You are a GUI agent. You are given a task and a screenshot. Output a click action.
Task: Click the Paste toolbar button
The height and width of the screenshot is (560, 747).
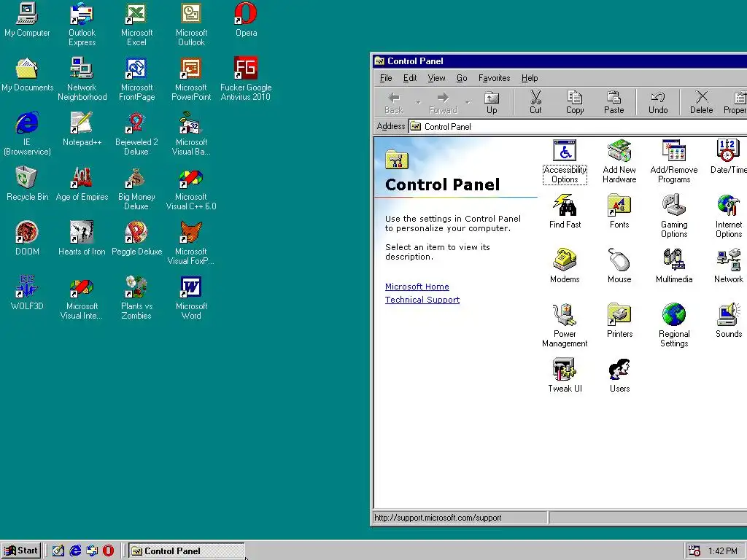coord(614,102)
